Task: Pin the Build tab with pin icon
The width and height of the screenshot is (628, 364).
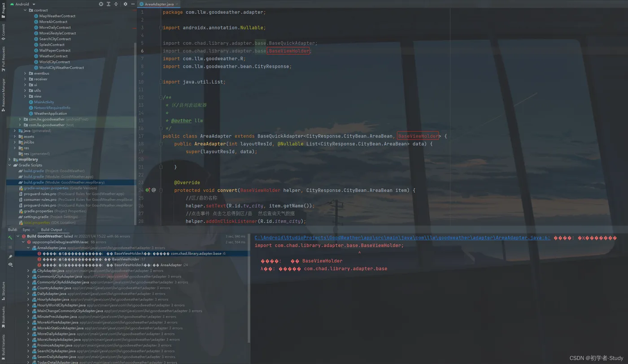Action: coord(10,257)
